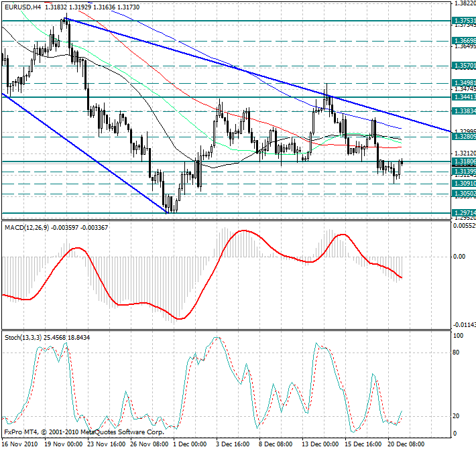Click the Stochastic 100 scale value
Image resolution: width=476 pixels, height=449 pixels.
(x=458, y=336)
